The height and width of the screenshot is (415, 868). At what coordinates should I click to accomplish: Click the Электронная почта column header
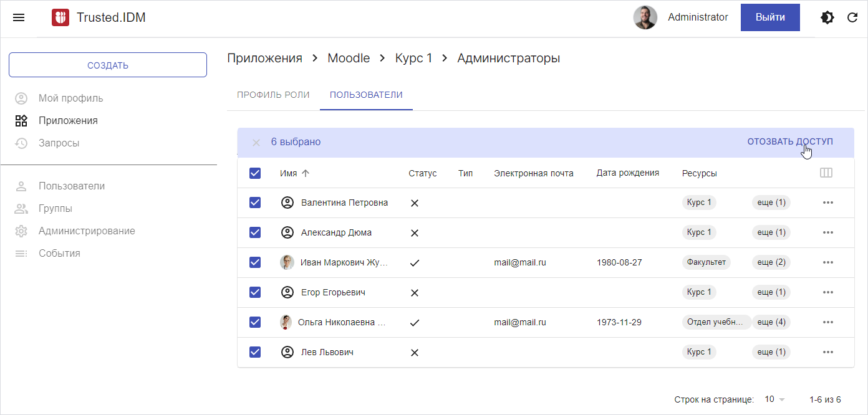[534, 173]
